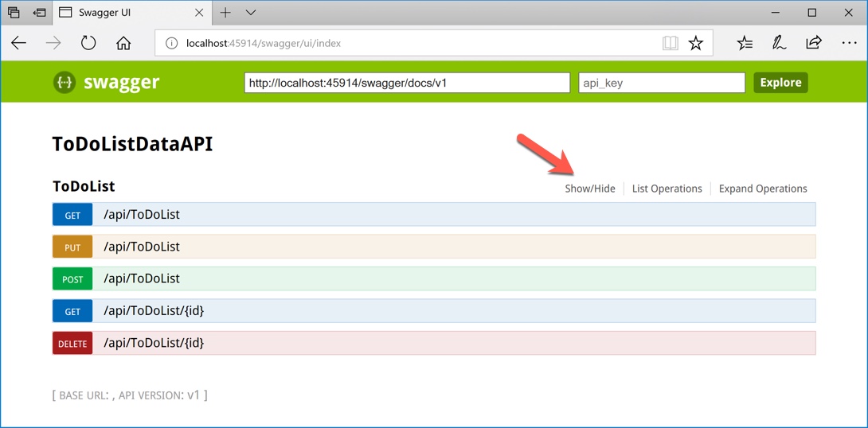Open the tabs you've set aside icon
The width and height of the screenshot is (868, 428).
pos(14,12)
